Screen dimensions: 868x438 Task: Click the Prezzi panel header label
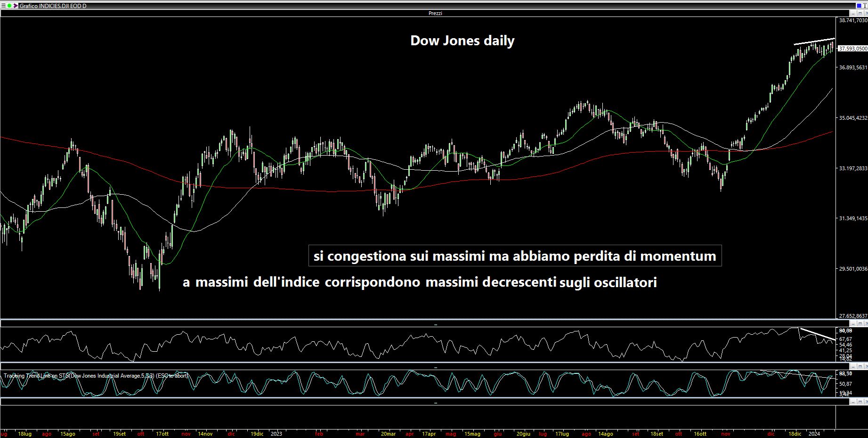(x=435, y=13)
